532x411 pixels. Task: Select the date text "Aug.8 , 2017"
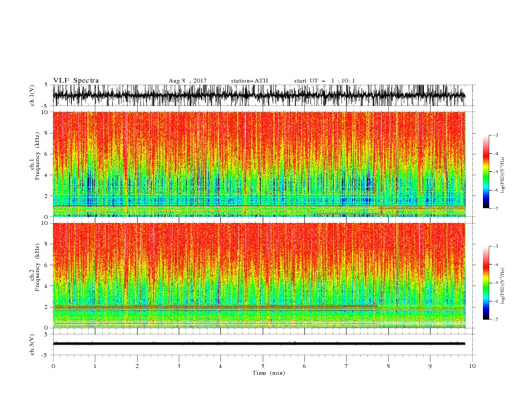[187, 81]
